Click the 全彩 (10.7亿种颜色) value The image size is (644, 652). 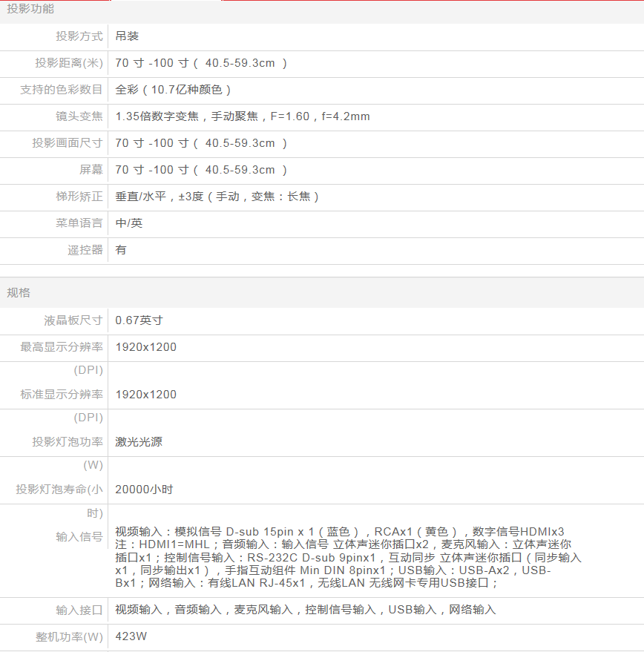pyautogui.click(x=174, y=90)
